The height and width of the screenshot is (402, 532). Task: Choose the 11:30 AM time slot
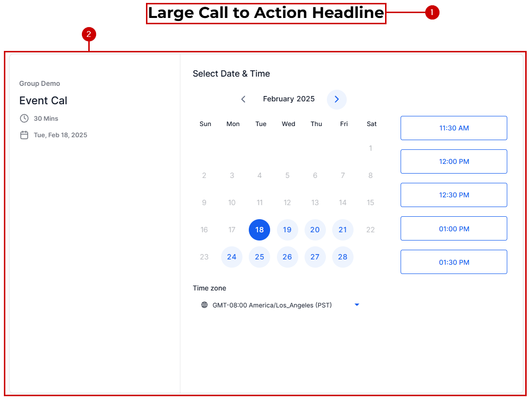[453, 128]
